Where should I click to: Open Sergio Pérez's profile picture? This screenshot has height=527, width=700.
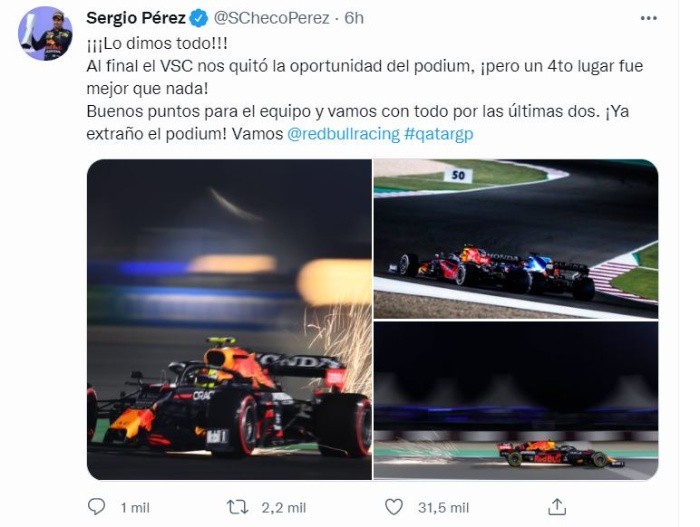coord(45,33)
